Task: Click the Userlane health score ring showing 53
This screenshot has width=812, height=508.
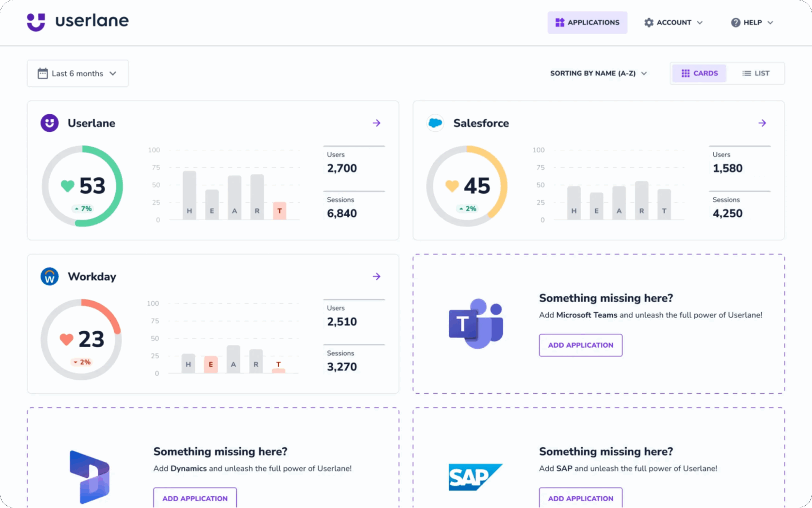Action: [x=82, y=186]
